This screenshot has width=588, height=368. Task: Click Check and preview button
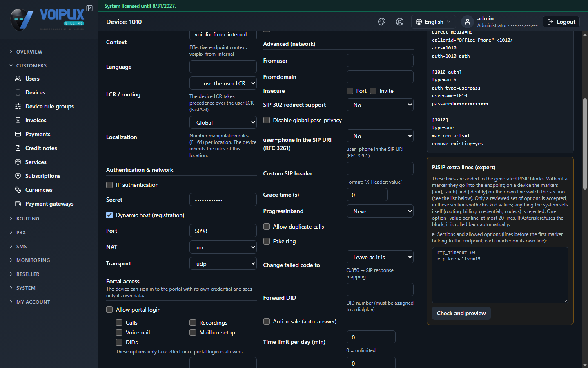[x=461, y=313]
